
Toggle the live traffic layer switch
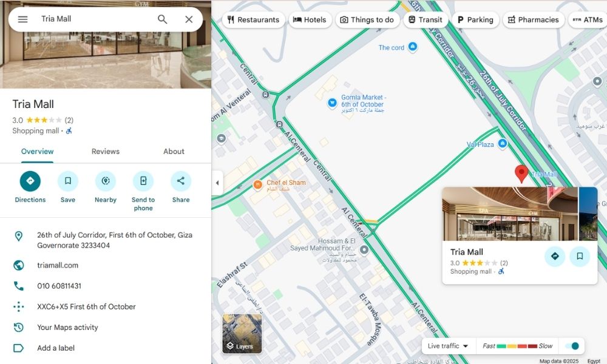(571, 346)
